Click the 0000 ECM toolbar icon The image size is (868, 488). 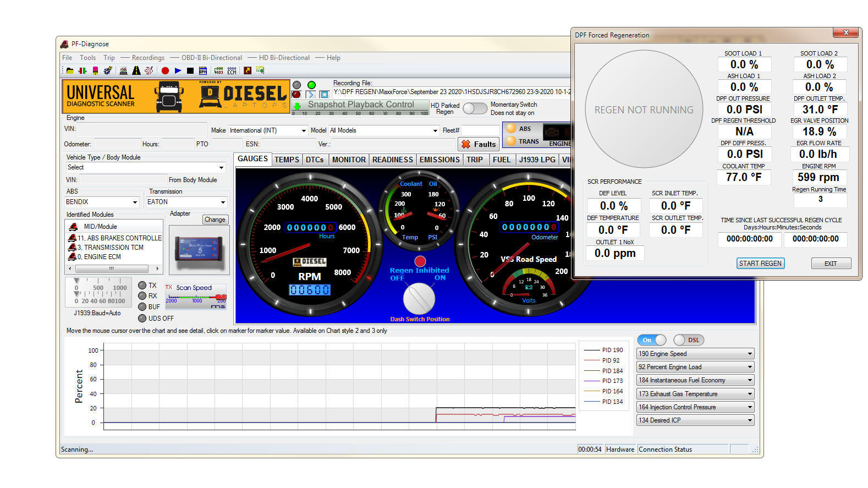232,70
